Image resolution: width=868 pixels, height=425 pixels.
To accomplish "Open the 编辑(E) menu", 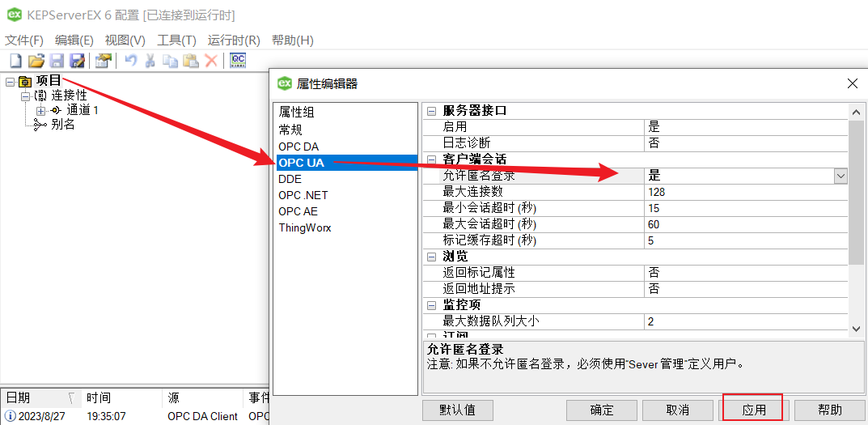I will (x=74, y=40).
